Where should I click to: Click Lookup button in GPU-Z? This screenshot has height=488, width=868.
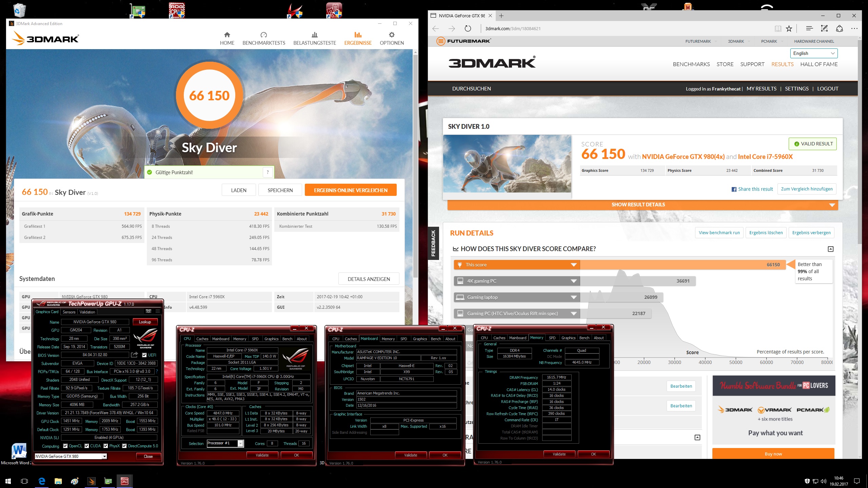click(x=145, y=322)
